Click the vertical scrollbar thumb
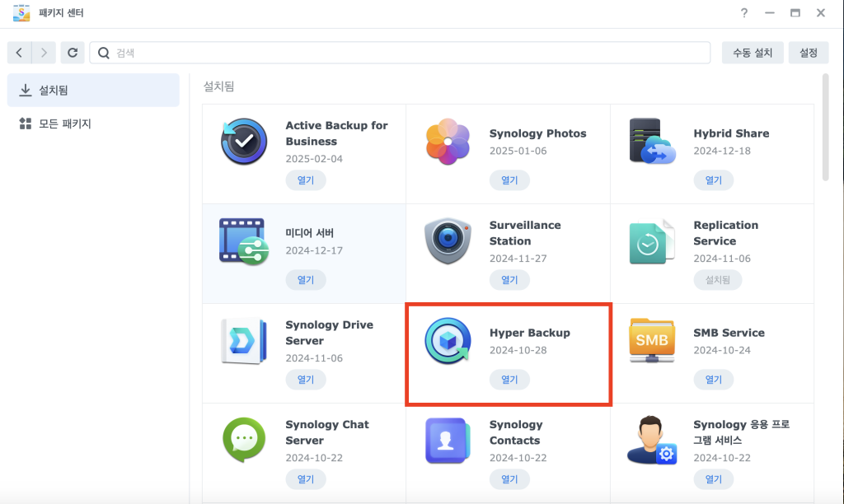The image size is (844, 504). pyautogui.click(x=826, y=128)
